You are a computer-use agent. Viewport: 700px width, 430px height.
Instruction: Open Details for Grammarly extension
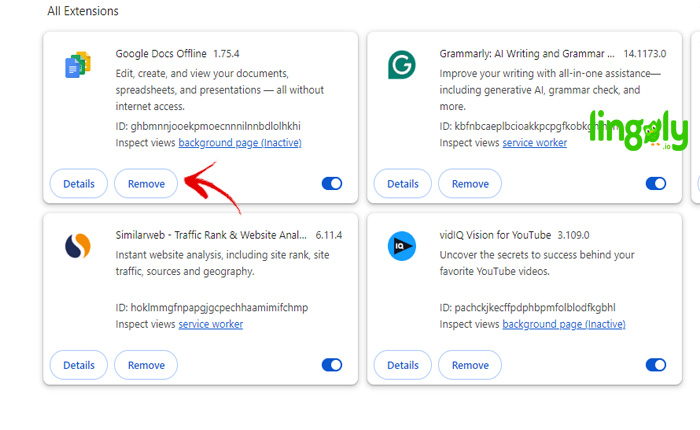point(403,184)
